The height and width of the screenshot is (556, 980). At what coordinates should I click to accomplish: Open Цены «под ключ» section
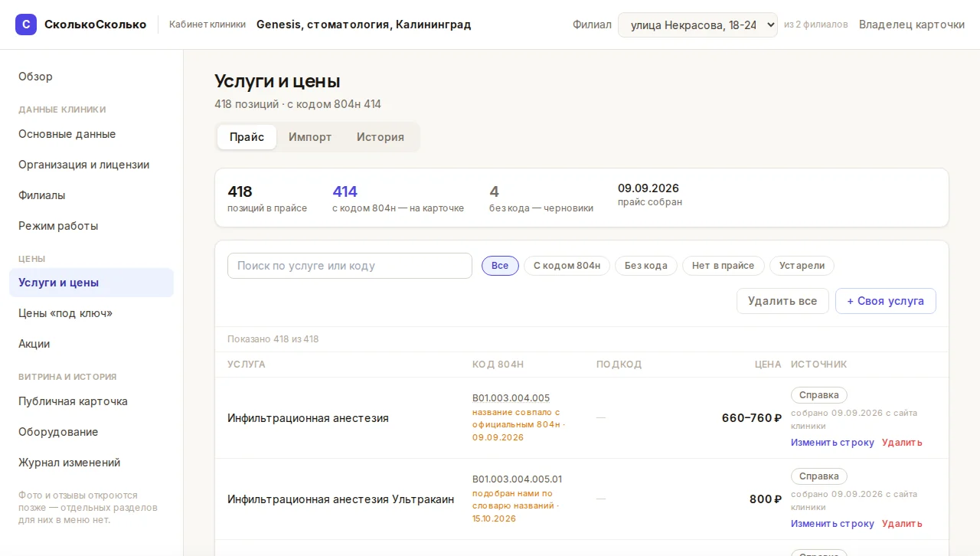click(91, 313)
